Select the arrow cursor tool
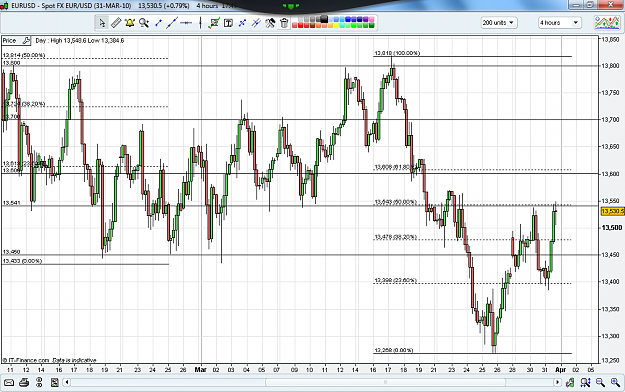 coord(102,23)
